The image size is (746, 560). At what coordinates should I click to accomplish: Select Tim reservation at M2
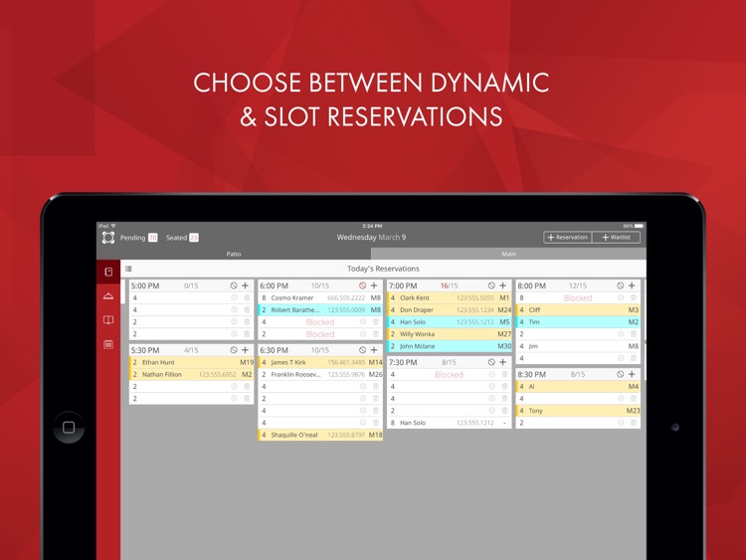[578, 322]
